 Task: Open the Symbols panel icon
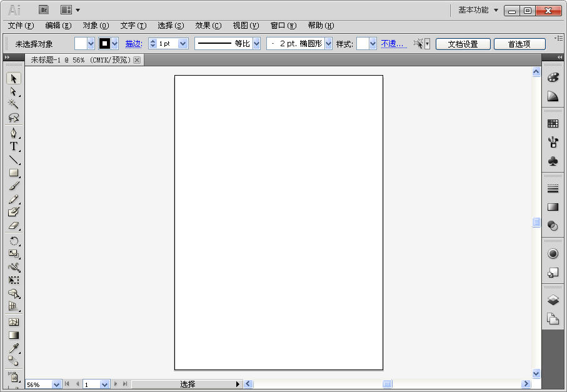tap(553, 161)
